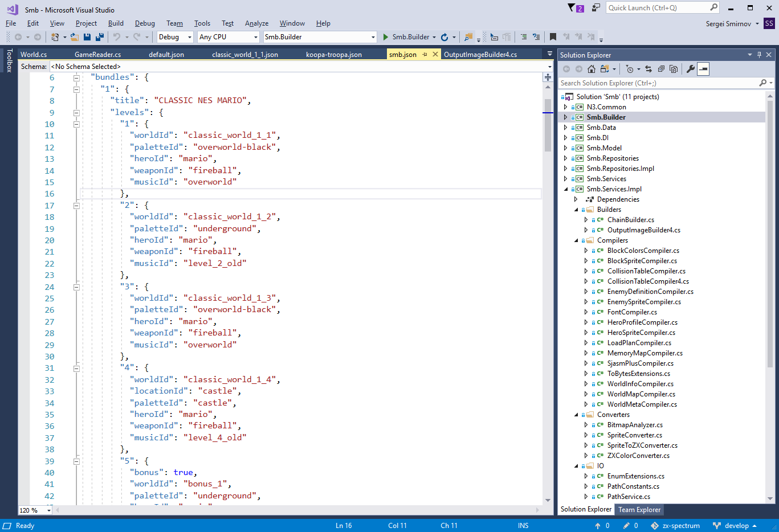Click the Save All toolbar icon
The height and width of the screenshot is (532, 779).
click(x=99, y=37)
